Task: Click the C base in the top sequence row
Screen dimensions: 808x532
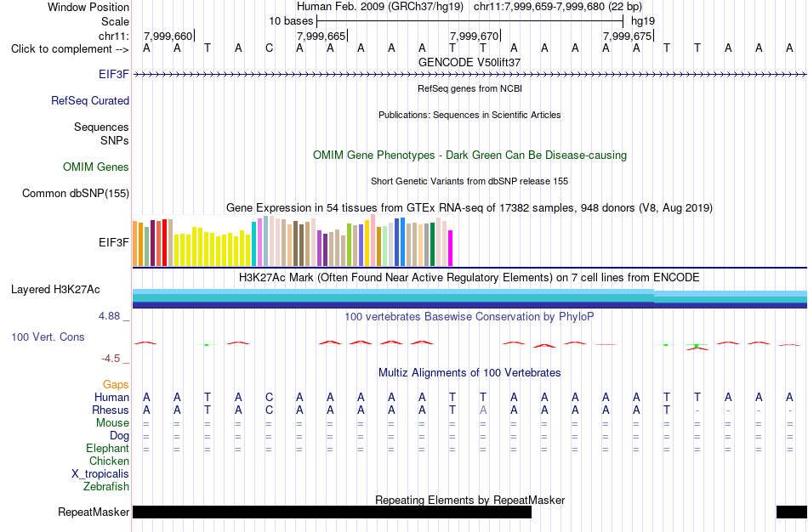Action: [x=269, y=48]
